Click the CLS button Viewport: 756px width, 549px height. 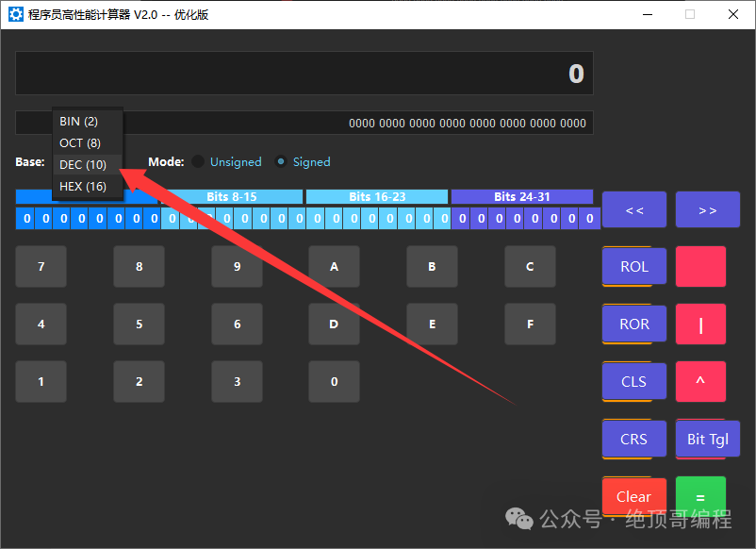(x=634, y=381)
